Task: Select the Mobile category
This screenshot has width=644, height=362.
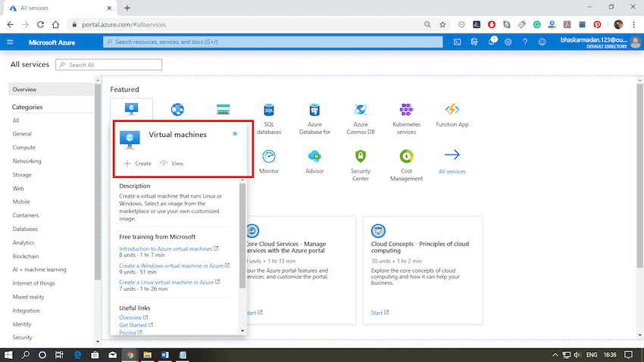Action: point(21,201)
